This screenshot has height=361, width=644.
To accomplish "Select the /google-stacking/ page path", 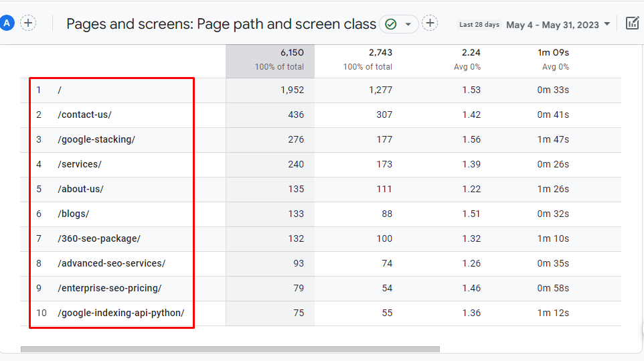I will coord(96,139).
